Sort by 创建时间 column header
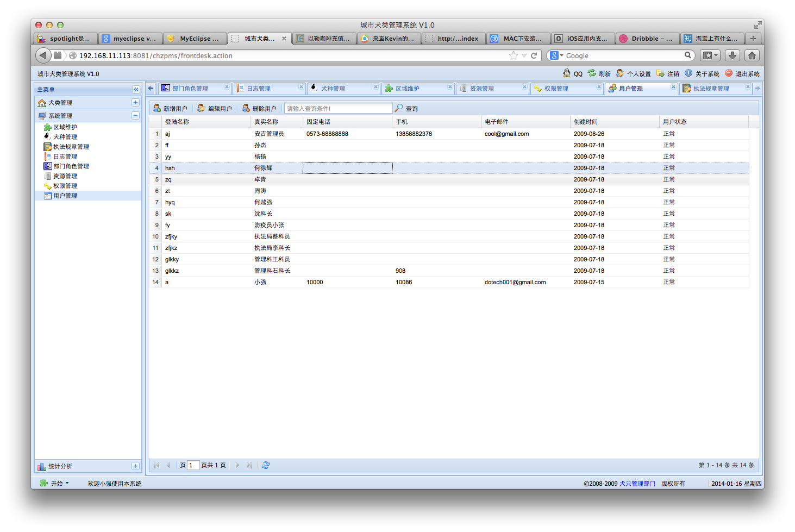The height and width of the screenshot is (532, 795). point(615,122)
